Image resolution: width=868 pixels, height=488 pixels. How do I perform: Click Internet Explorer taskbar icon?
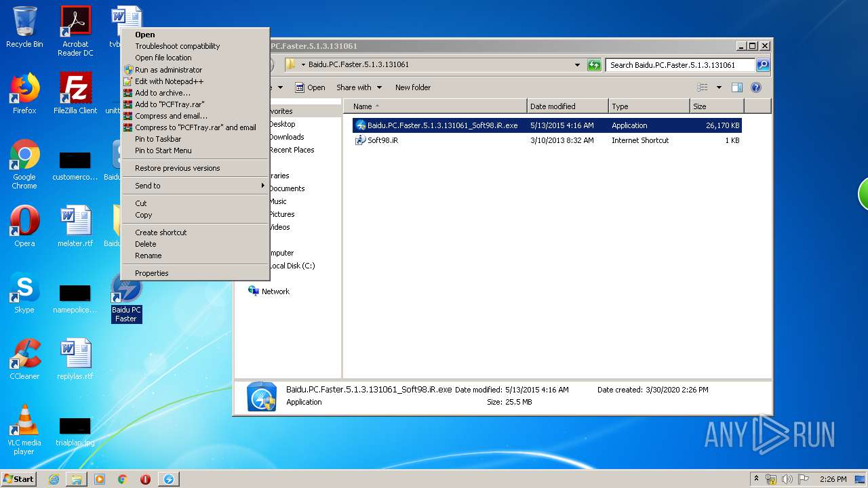[x=54, y=479]
